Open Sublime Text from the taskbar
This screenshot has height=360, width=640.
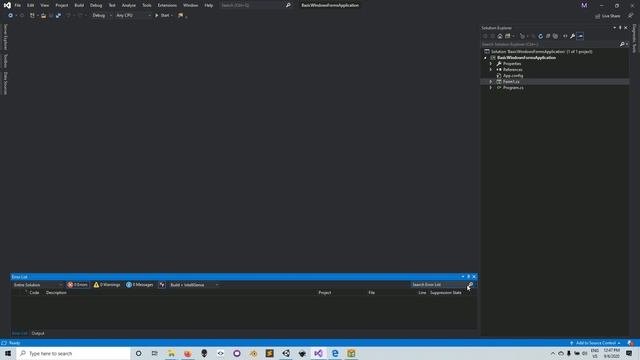(x=269, y=353)
